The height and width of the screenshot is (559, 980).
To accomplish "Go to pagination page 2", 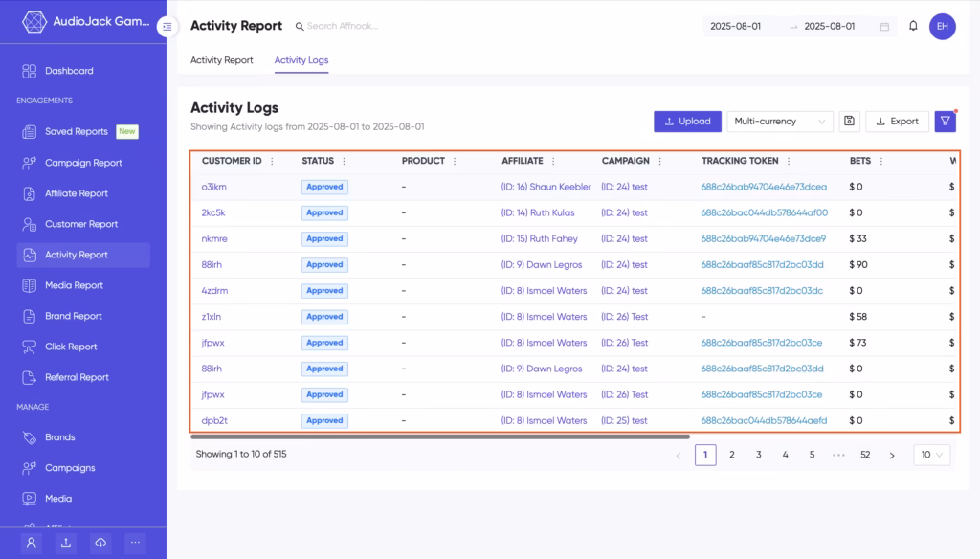I will (x=732, y=456).
